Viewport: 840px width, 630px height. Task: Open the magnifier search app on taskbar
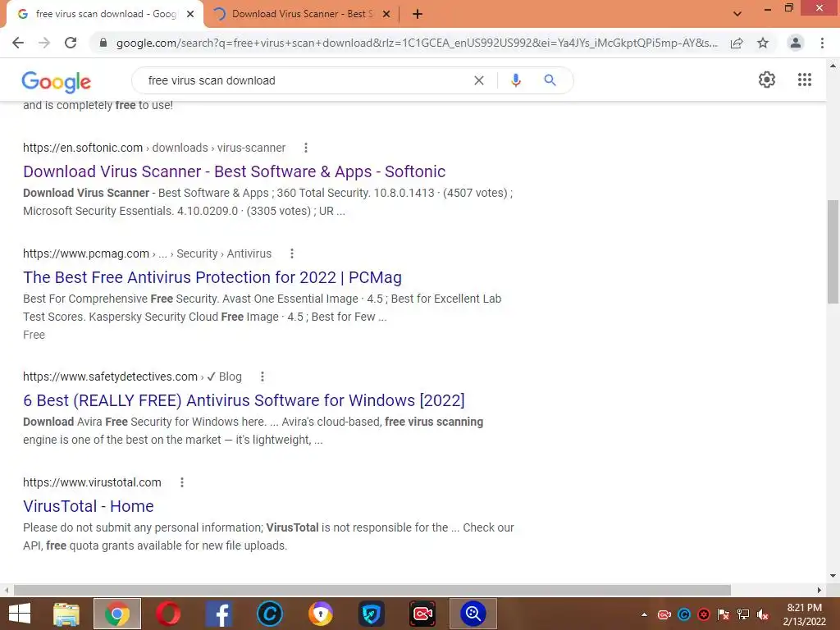473,614
